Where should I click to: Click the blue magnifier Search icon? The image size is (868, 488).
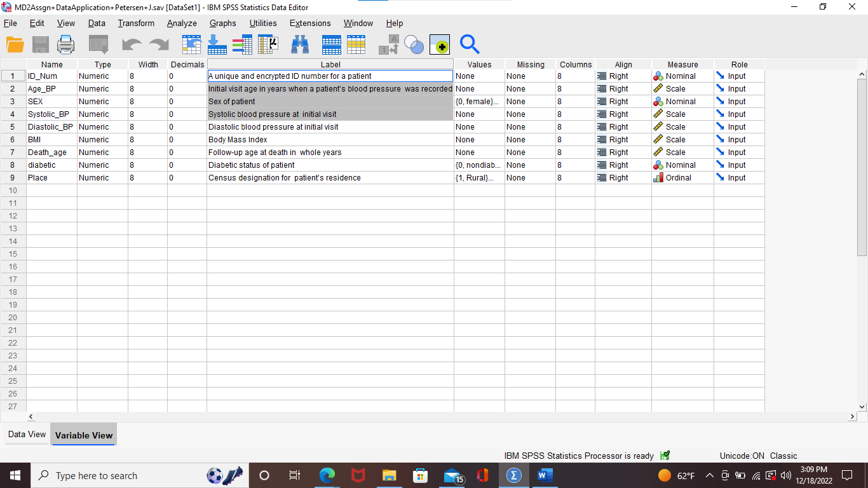pos(470,44)
